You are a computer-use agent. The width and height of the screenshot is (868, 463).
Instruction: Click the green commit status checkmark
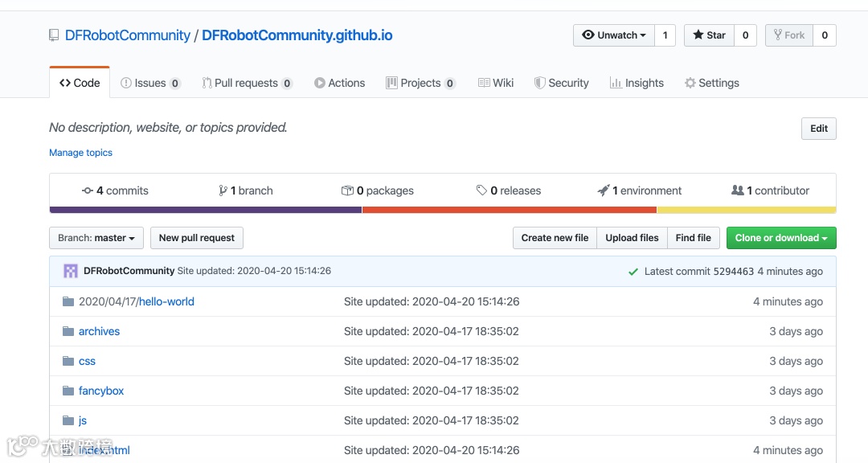633,272
